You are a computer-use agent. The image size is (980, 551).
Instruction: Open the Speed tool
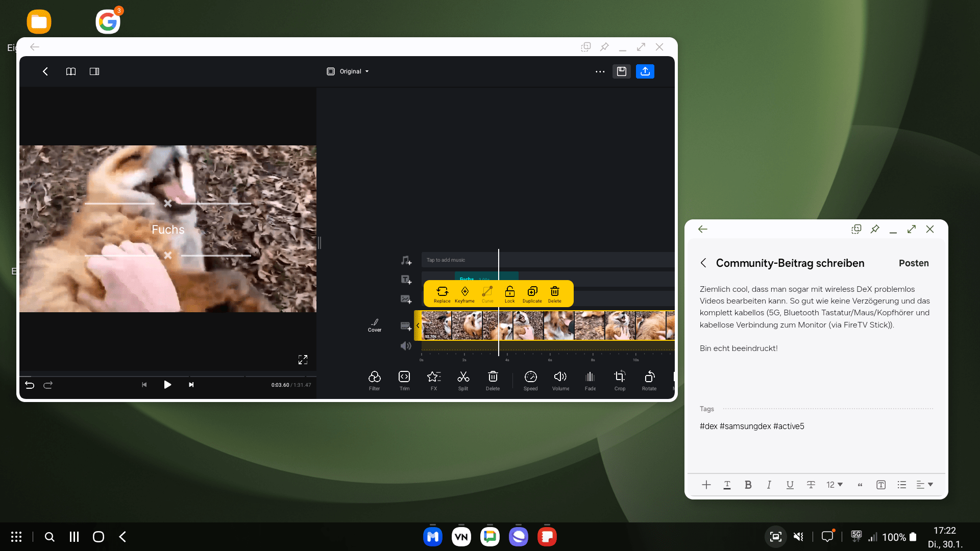(530, 381)
